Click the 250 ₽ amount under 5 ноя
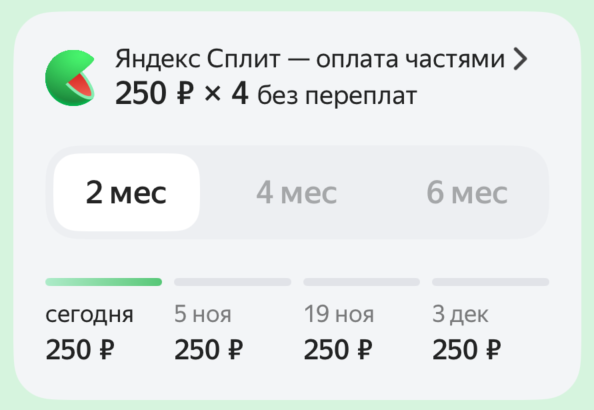Screen dimensions: 594x410 209,349
